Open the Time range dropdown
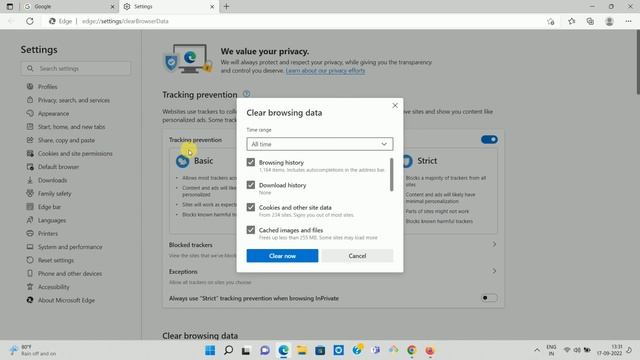Screen dimensions: 640x360 point(320,144)
